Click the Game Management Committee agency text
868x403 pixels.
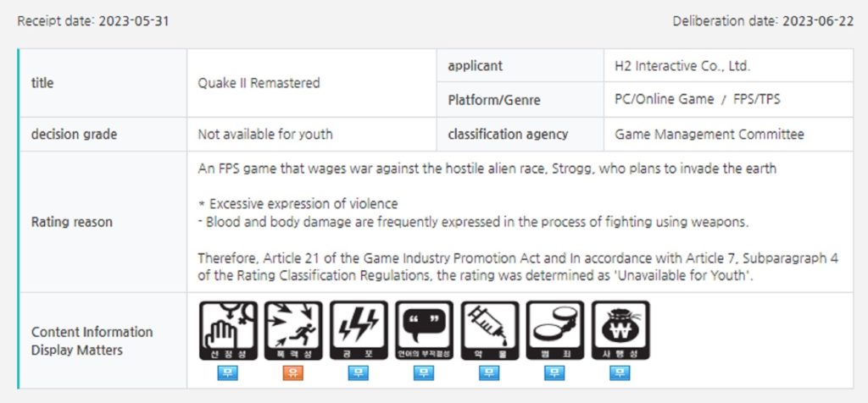point(709,134)
